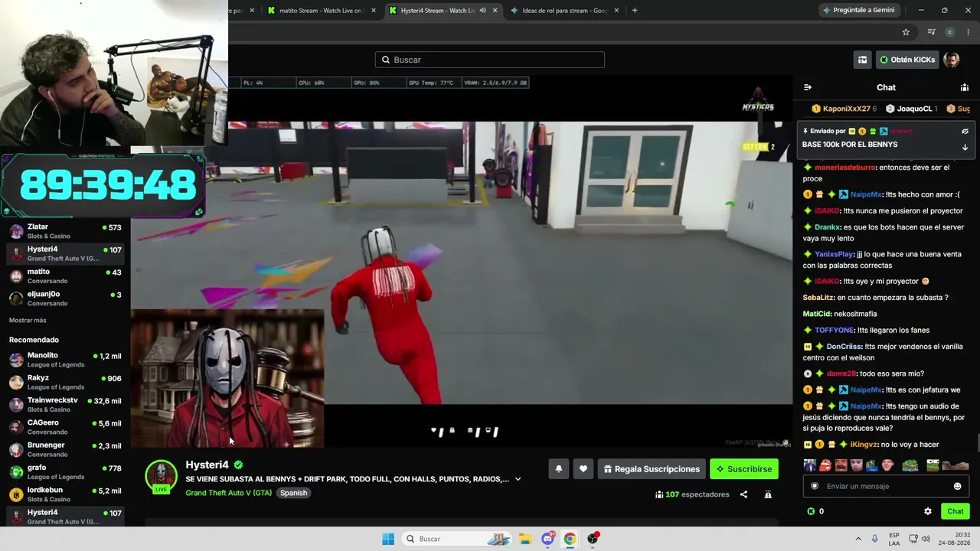Viewport: 980px width, 551px height.
Task: Open Discord from taskbar
Action: point(547,539)
